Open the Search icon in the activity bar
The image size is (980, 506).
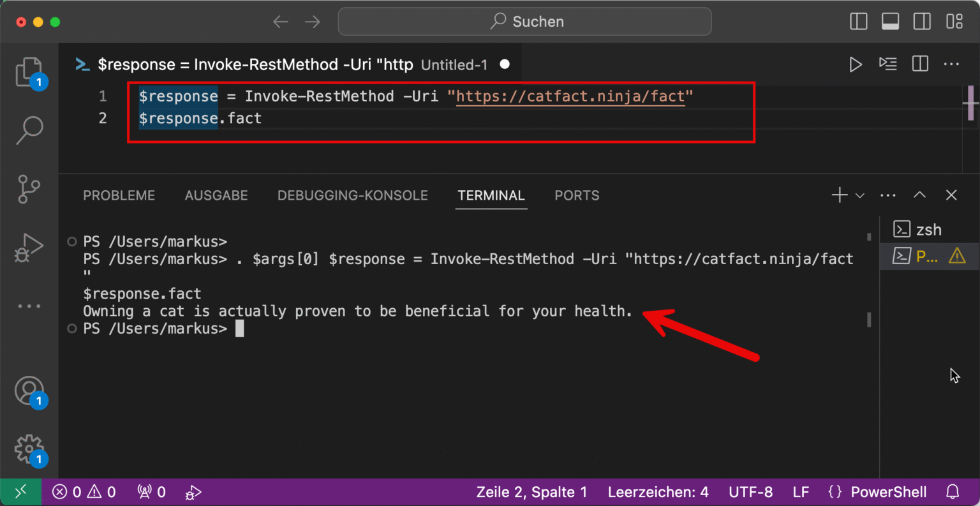(x=29, y=130)
